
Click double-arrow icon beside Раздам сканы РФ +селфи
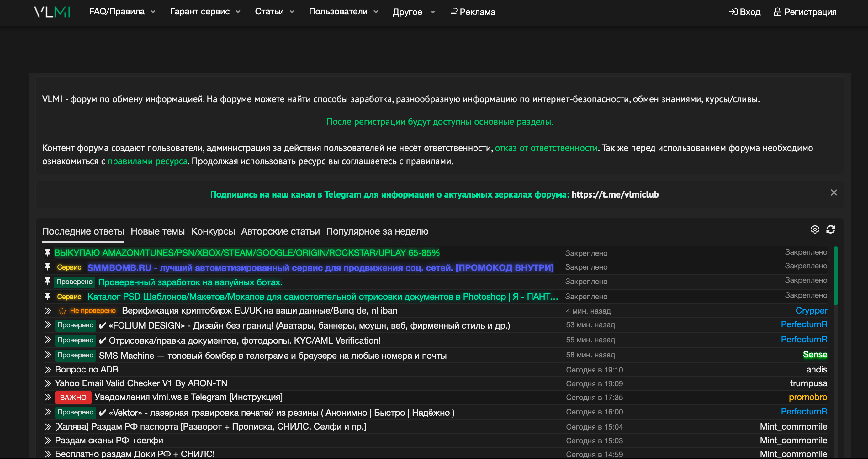point(48,441)
